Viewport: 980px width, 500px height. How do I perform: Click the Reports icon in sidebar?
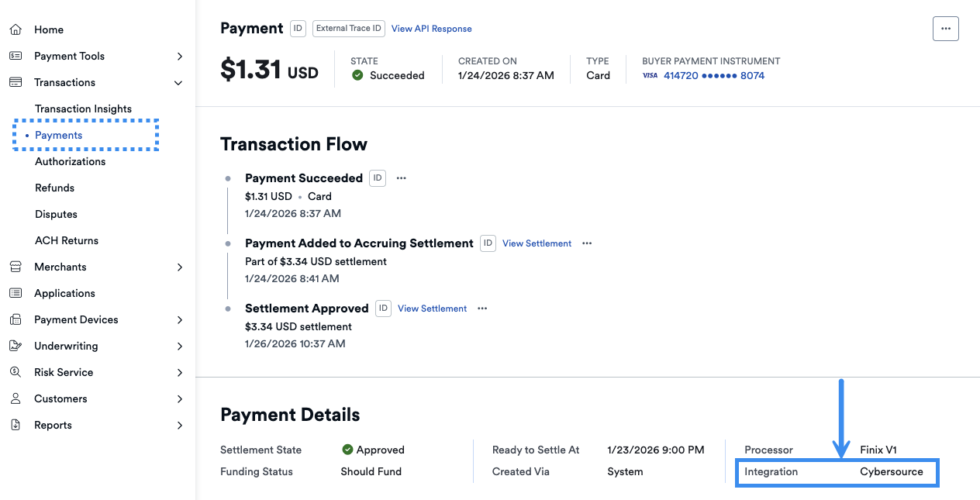tap(16, 425)
